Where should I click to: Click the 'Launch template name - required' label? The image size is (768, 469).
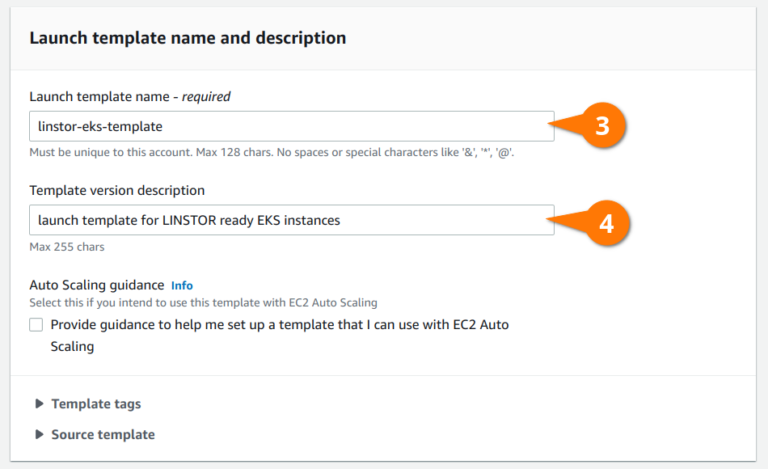[x=130, y=97]
